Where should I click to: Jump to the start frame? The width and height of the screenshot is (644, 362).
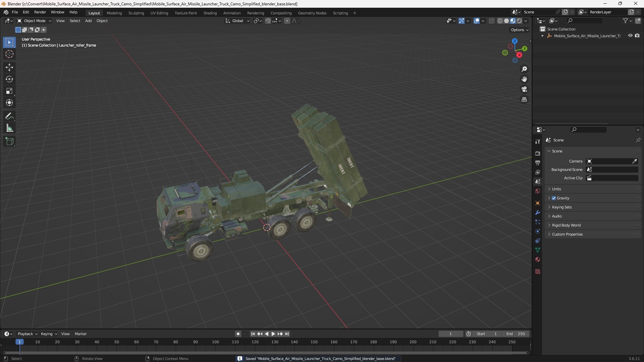coord(253,334)
